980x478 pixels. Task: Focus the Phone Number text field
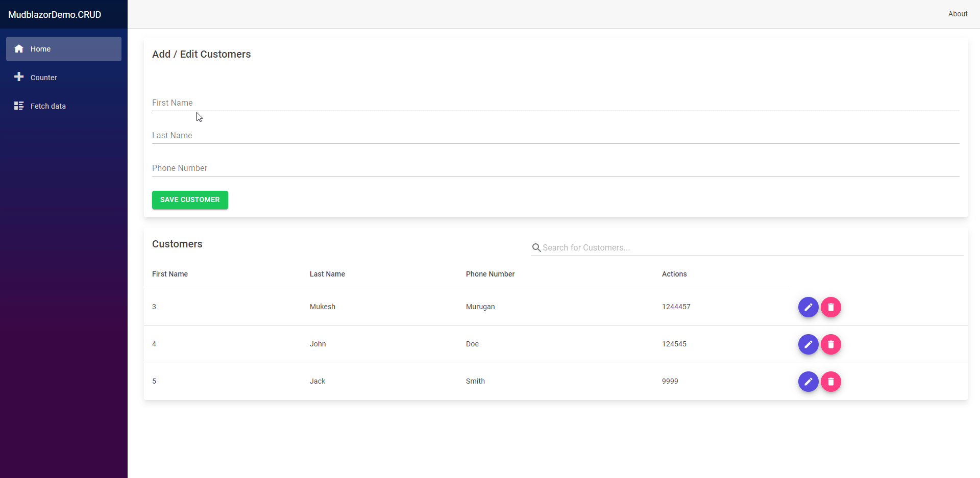coord(357,170)
